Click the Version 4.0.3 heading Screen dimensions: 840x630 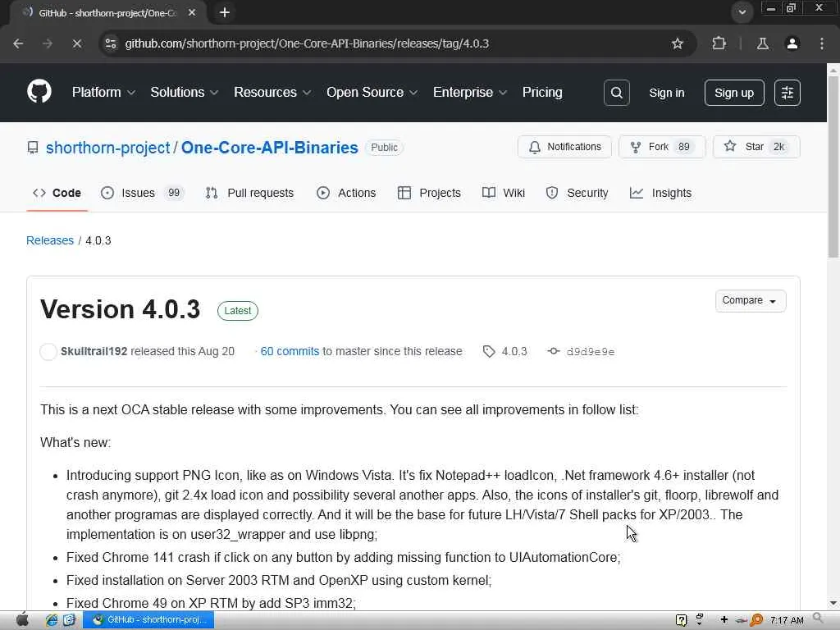(x=120, y=309)
